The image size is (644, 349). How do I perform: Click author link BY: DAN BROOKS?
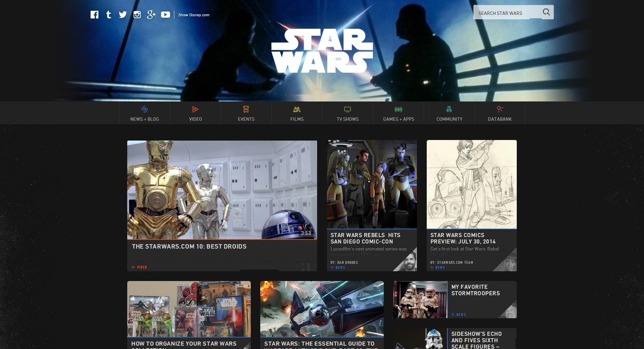pos(344,262)
